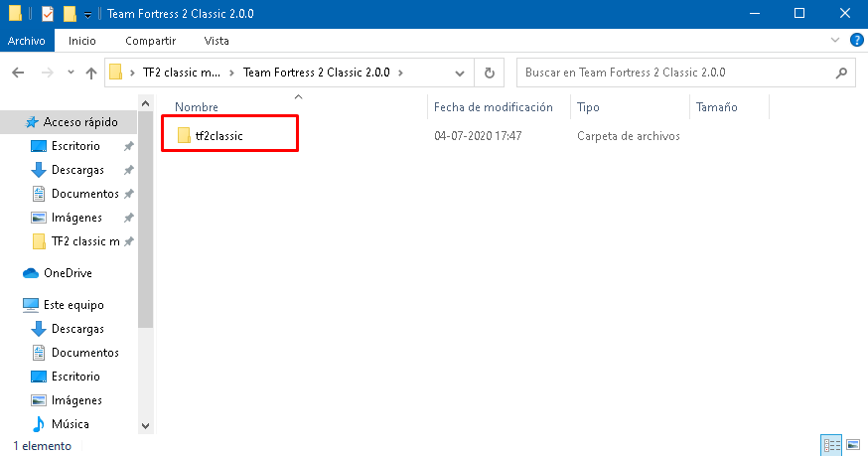868x456 pixels.
Task: Open Customize Quick Access Toolbar dropdown
Action: pos(87,15)
